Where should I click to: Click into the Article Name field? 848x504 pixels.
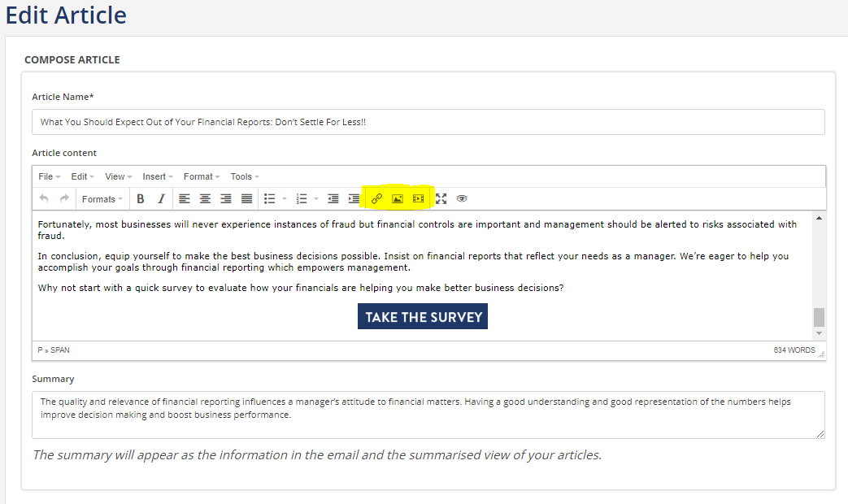pyautogui.click(x=428, y=122)
